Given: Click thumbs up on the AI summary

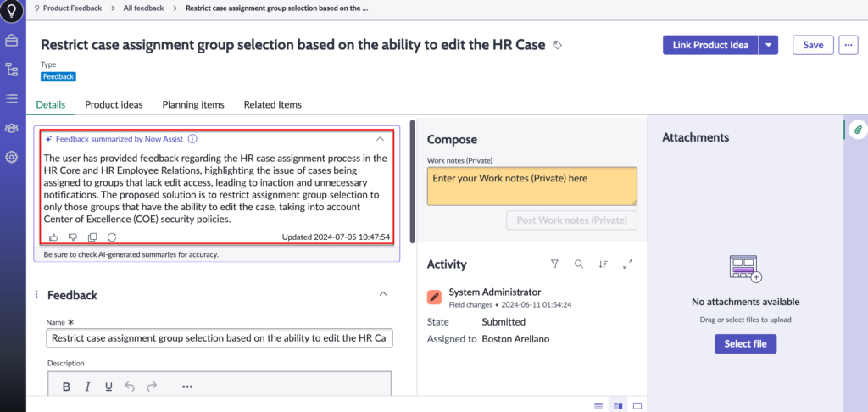Looking at the screenshot, I should tap(53, 237).
